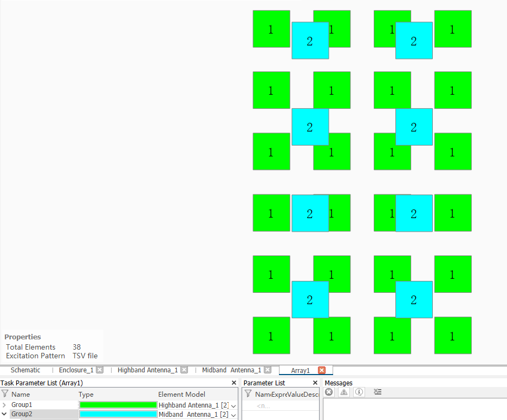The image size is (507, 420).
Task: Click the Task Parameter List filter icon
Action: click(x=5, y=394)
